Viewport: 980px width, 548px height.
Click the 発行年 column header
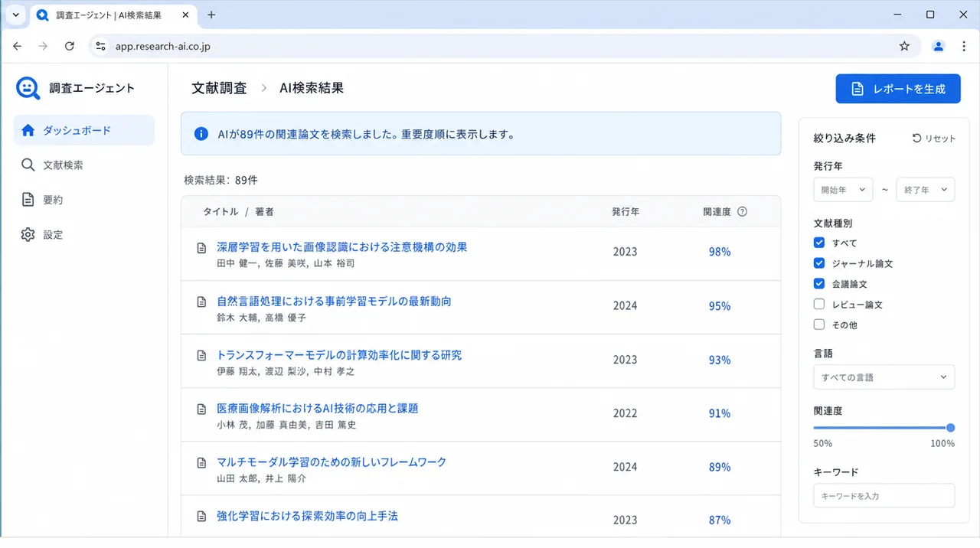(x=626, y=212)
